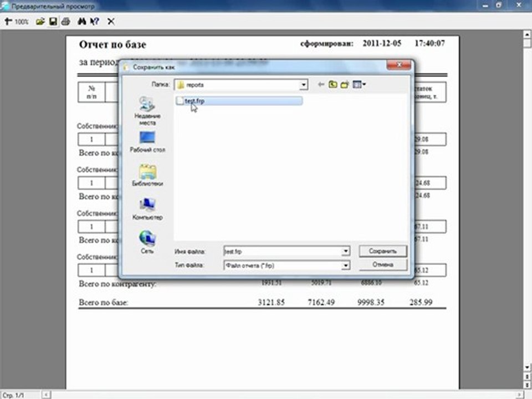Click the № п/п table header cell

91,93
